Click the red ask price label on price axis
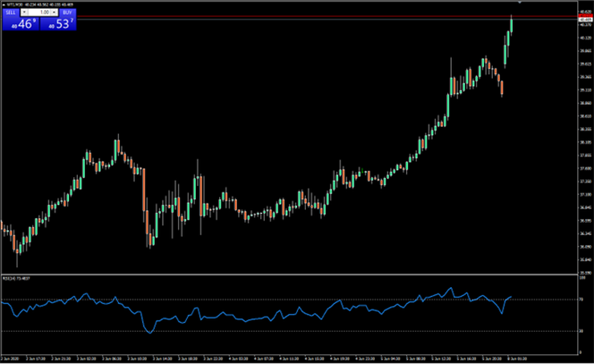The image size is (594, 364). (584, 16)
